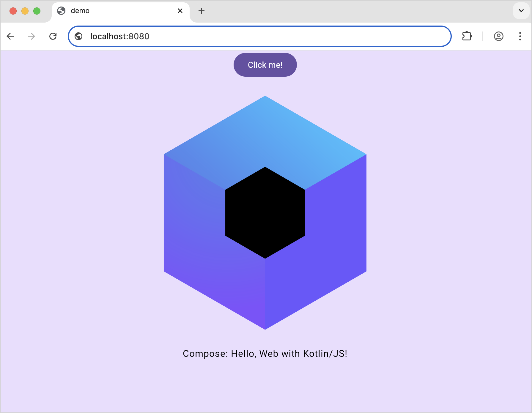This screenshot has height=413, width=532.
Task: Click the green maximize traffic light
Action: pos(37,11)
